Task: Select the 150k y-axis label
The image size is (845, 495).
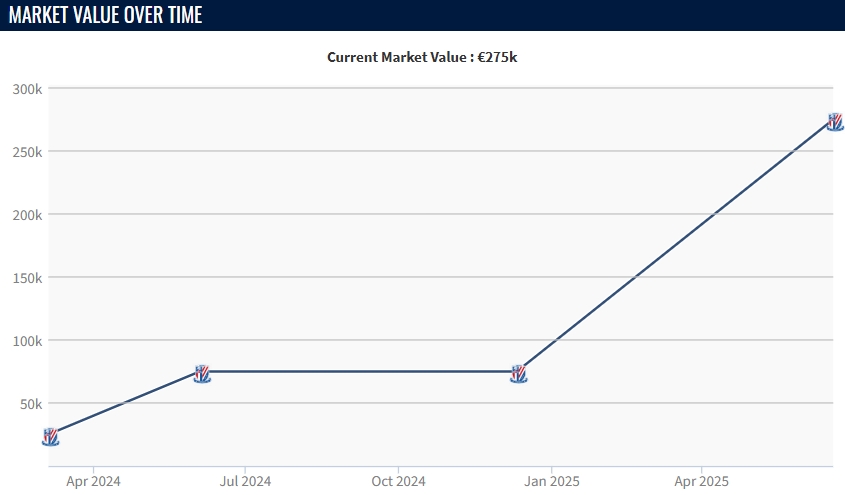Action: 27,278
